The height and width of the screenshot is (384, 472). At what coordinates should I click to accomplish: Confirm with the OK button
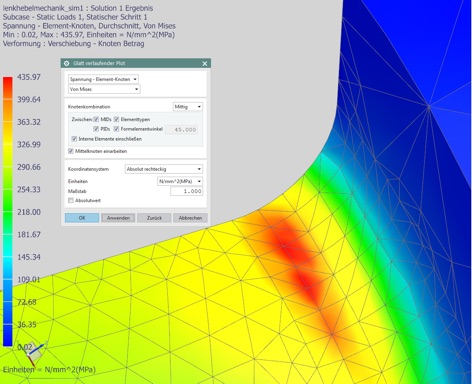tap(82, 218)
